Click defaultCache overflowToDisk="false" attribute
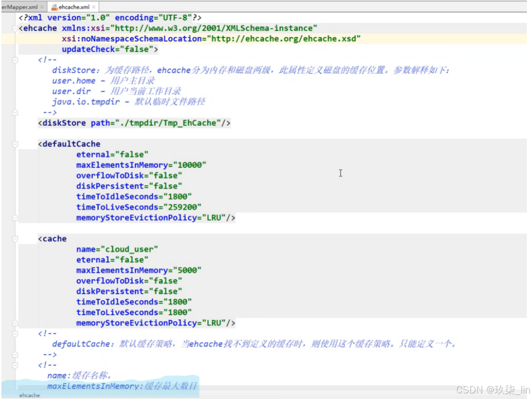Viewport: 532px width, 399px height. coord(129,176)
